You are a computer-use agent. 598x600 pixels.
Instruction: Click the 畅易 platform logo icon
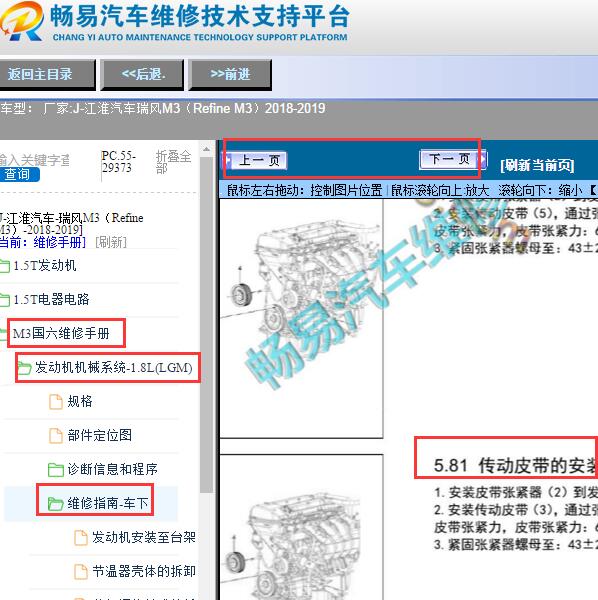[x=21, y=21]
